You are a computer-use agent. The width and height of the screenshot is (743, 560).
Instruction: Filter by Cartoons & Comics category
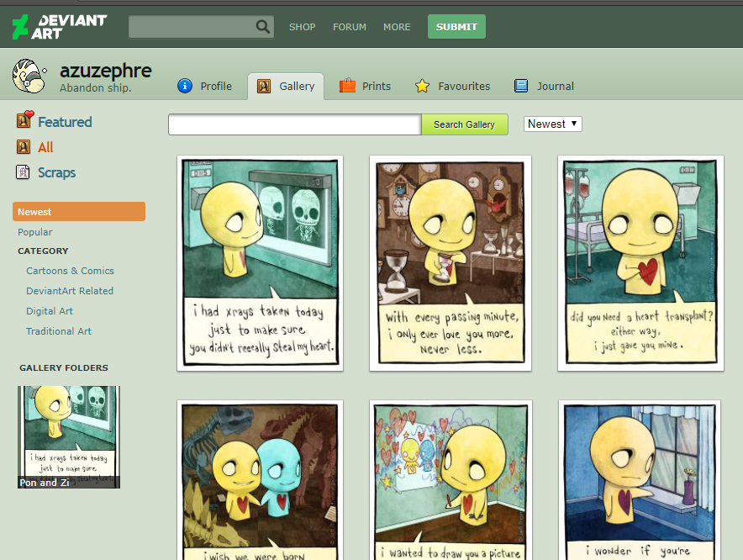click(x=70, y=271)
